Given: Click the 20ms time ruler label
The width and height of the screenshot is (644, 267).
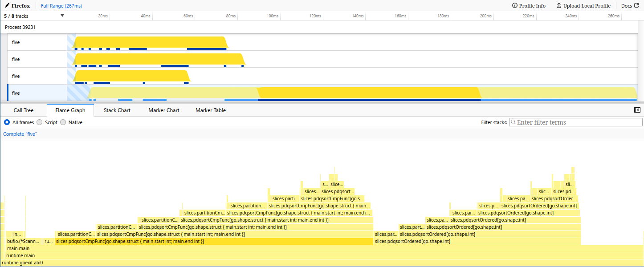Looking at the screenshot, I should (x=103, y=16).
